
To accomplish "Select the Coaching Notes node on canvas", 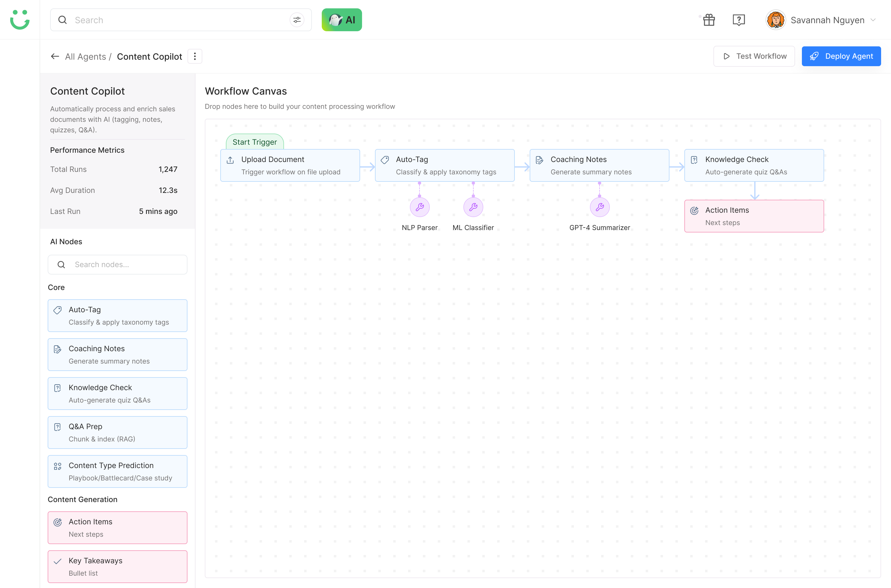I will tap(599, 165).
